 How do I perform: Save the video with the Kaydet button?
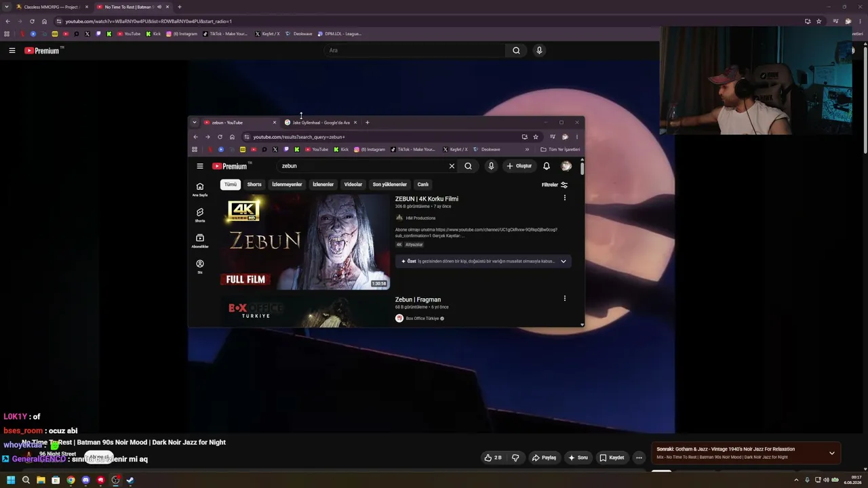tap(612, 457)
